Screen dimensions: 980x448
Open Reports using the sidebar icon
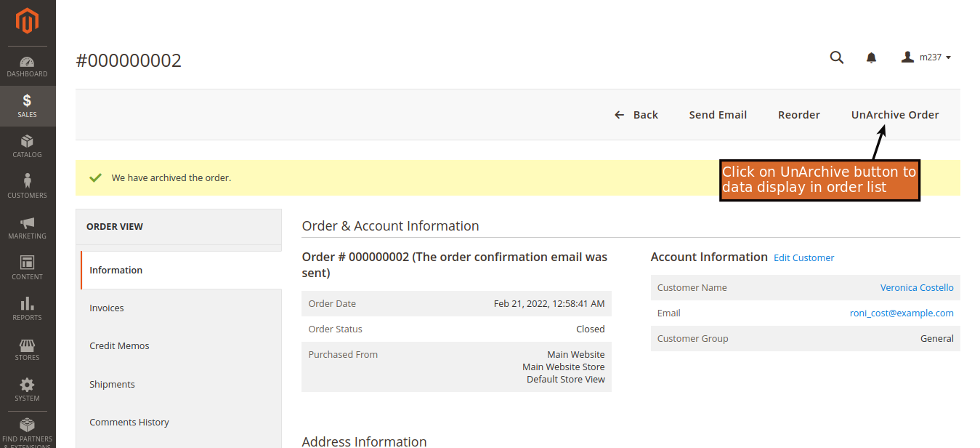tap(27, 308)
